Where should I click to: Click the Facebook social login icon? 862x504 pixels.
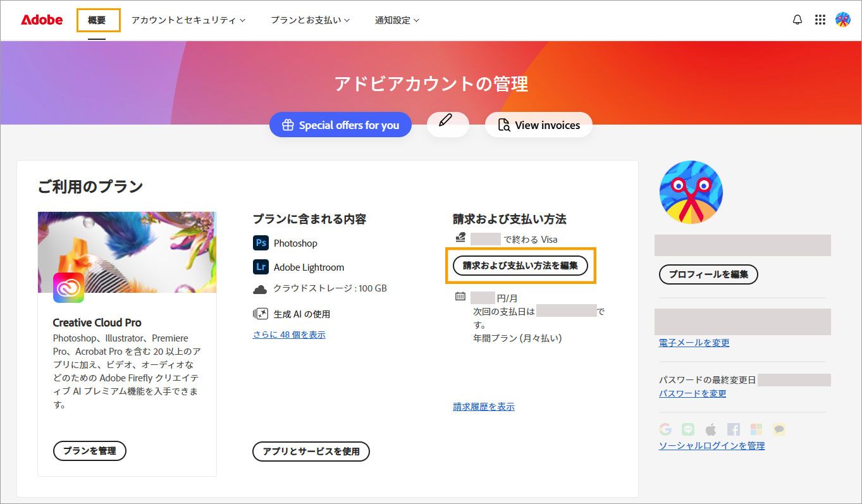734,429
